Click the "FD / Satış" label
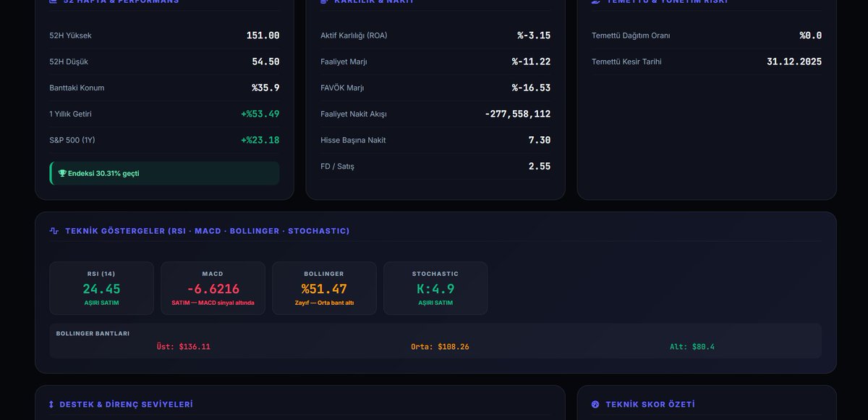The height and width of the screenshot is (420, 868). (x=337, y=166)
